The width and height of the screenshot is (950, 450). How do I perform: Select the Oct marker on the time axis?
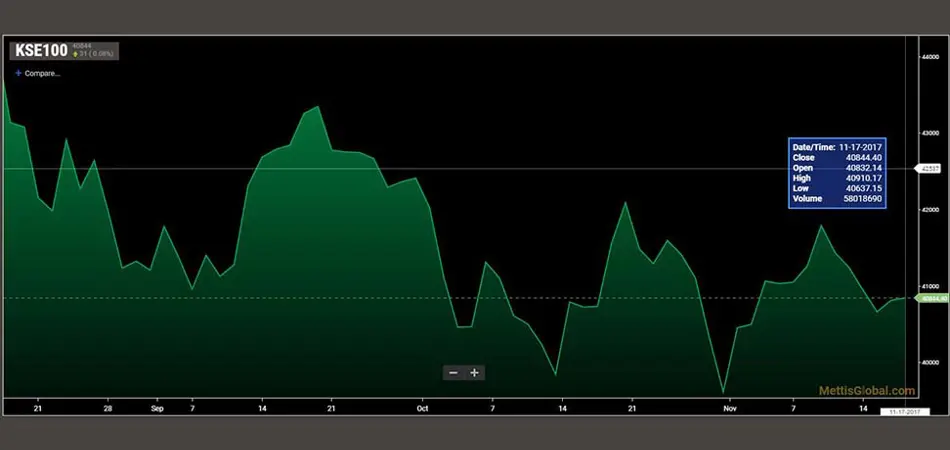pos(422,408)
